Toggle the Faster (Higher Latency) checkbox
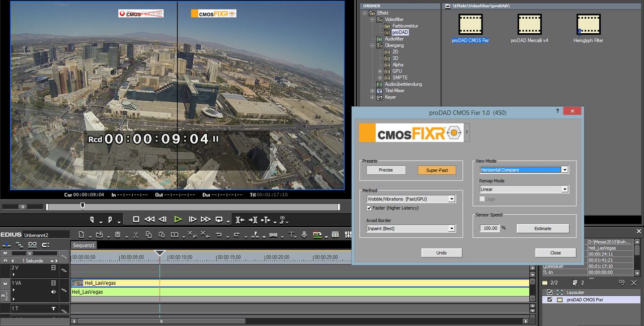The width and height of the screenshot is (644, 326). coord(369,208)
